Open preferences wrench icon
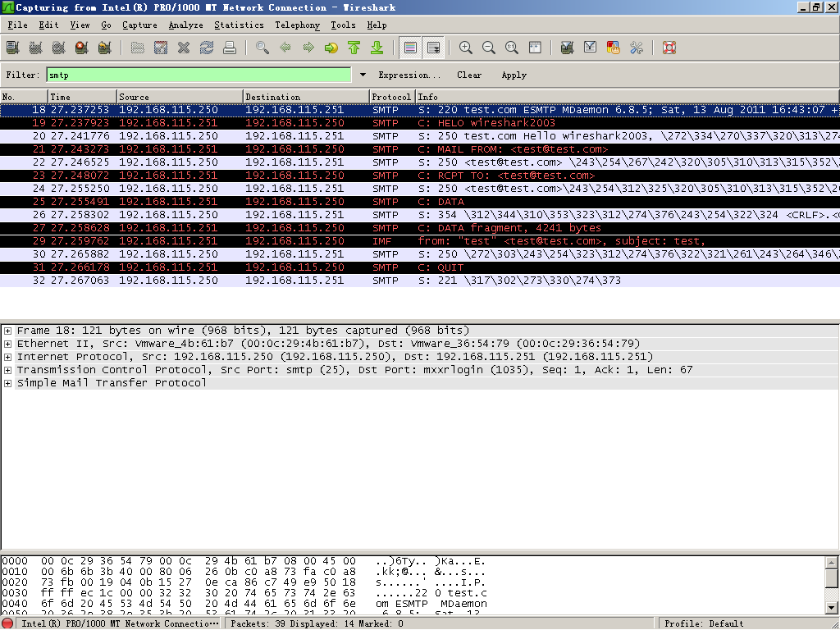 (x=637, y=48)
